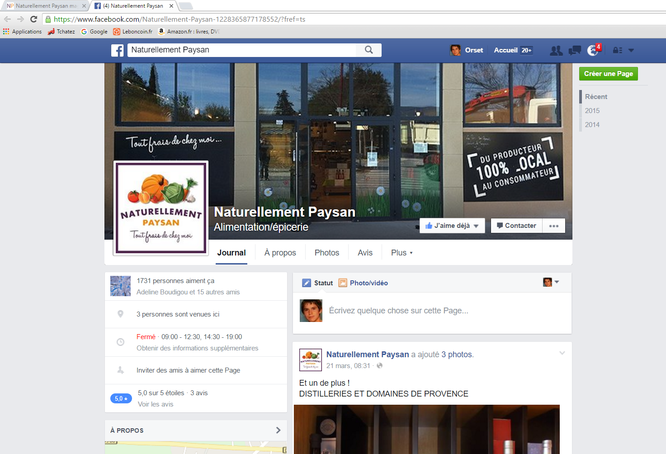Open the Amazon.fr bookmark
The image size is (666, 454).
point(189,31)
